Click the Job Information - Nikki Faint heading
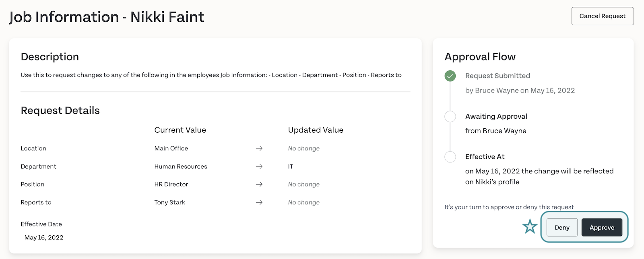The width and height of the screenshot is (644, 259). click(x=107, y=17)
